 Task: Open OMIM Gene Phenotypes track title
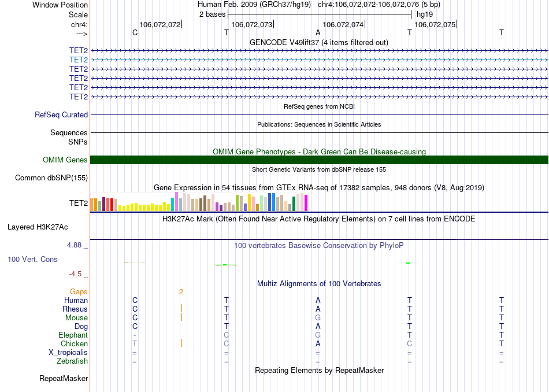[319, 151]
